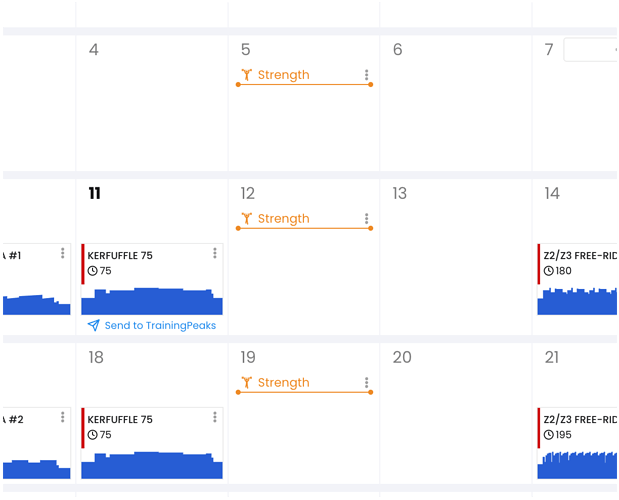This screenshot has width=619, height=500.
Task: Open three-dot menu of the #1 workout card
Action: tap(62, 253)
